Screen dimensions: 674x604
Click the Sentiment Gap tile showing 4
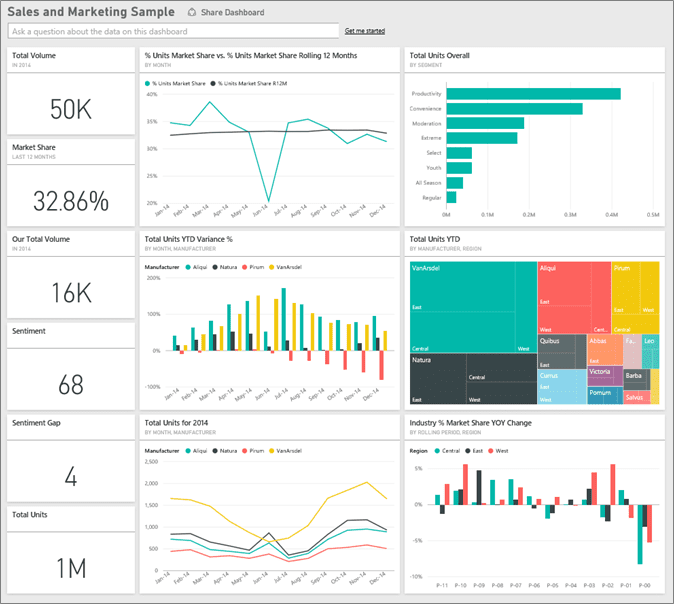click(71, 459)
